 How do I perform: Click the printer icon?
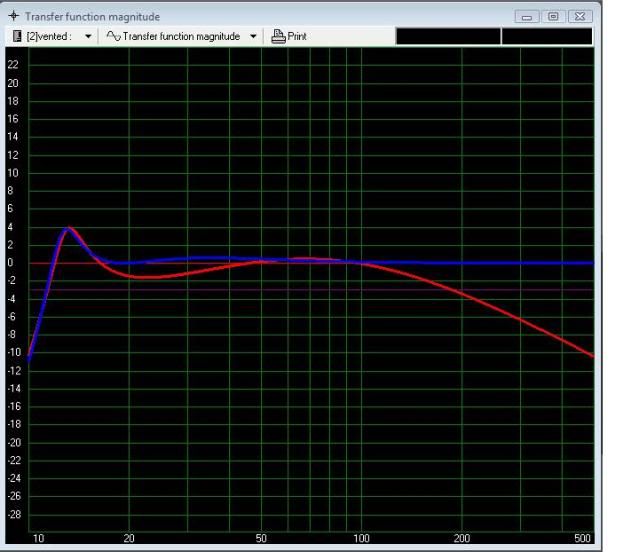pos(278,36)
